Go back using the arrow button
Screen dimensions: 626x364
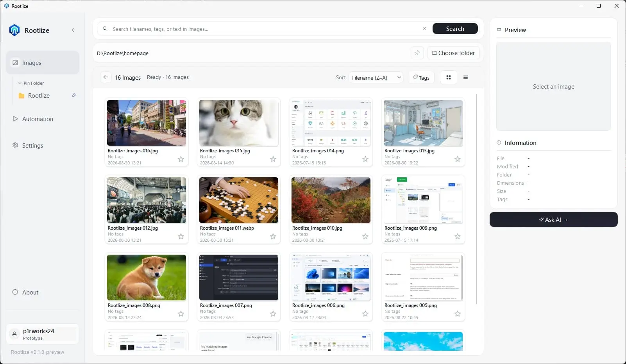pyautogui.click(x=106, y=77)
